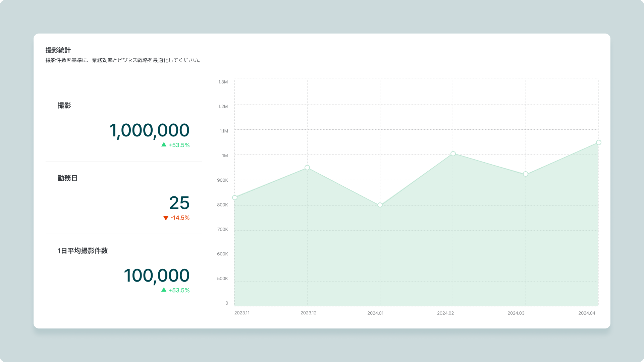Click the 1.3M y-axis label
This screenshot has height=362, width=644.
(x=223, y=82)
